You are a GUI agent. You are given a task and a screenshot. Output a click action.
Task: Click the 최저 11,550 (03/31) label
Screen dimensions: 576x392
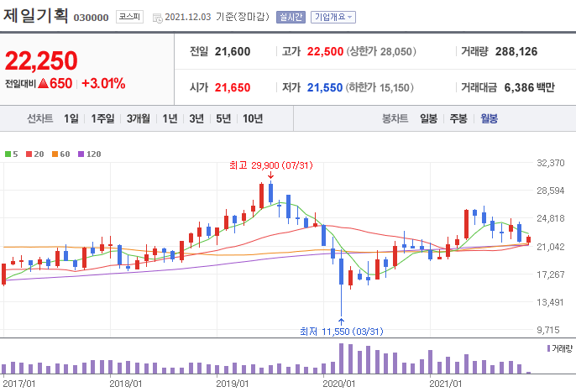341,332
